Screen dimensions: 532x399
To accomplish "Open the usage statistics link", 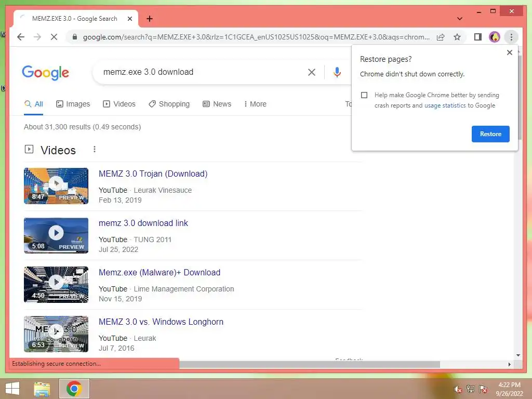I will 445,105.
